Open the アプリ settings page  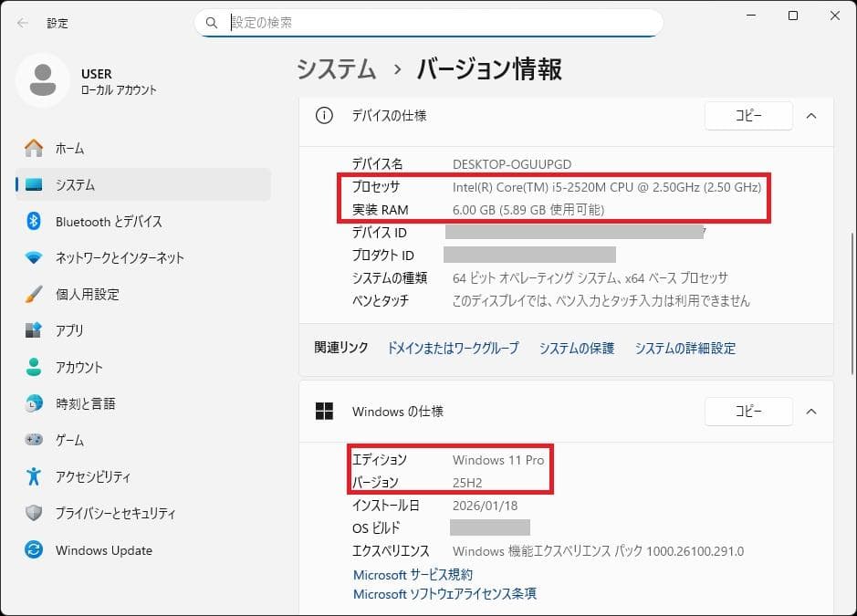pyautogui.click(x=143, y=330)
